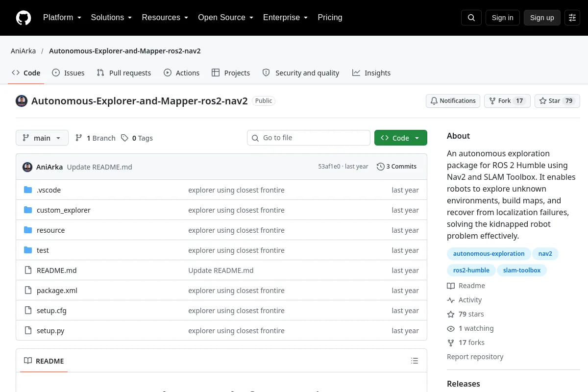Open commit hash 53af1e0
Viewport: 588px width, 392px height.
coord(329,167)
